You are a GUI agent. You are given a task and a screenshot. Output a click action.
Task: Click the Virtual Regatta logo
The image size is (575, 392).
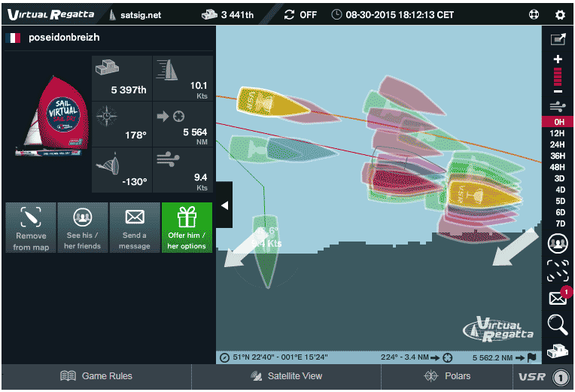coord(50,14)
